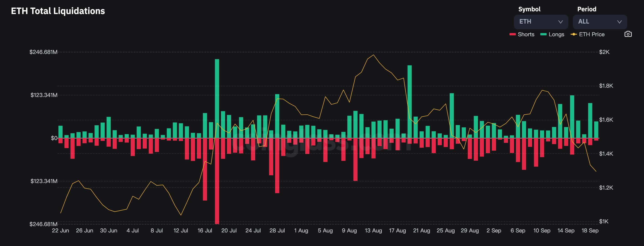Open the Symbol ETH dropdown
Viewport: 644px width, 246px height.
541,22
